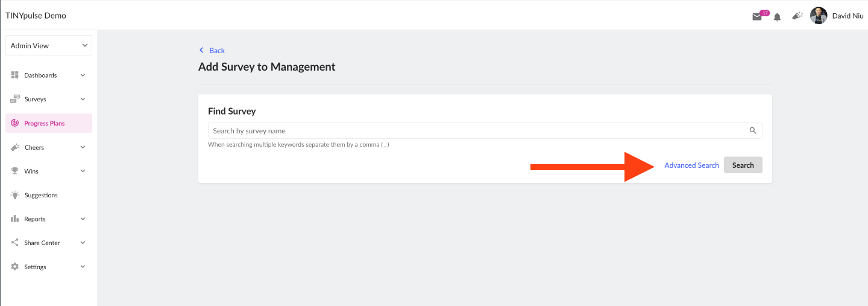Click the Share Center share icon
The height and width of the screenshot is (306, 868).
pyautogui.click(x=15, y=243)
